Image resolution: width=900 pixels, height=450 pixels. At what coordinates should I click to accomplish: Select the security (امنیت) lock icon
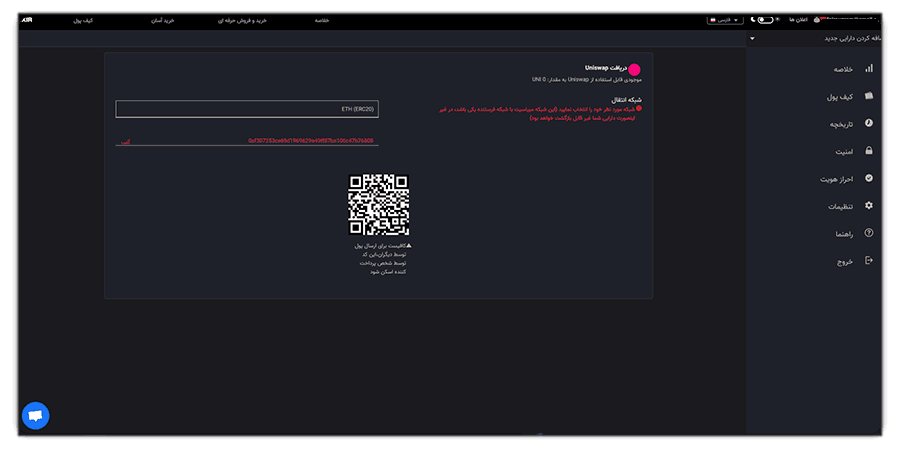point(868,150)
